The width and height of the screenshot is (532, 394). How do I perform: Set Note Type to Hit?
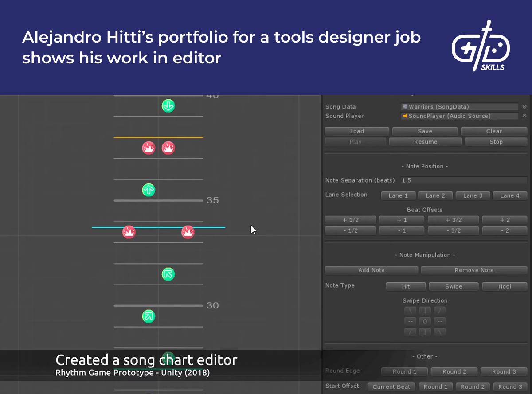pos(405,286)
